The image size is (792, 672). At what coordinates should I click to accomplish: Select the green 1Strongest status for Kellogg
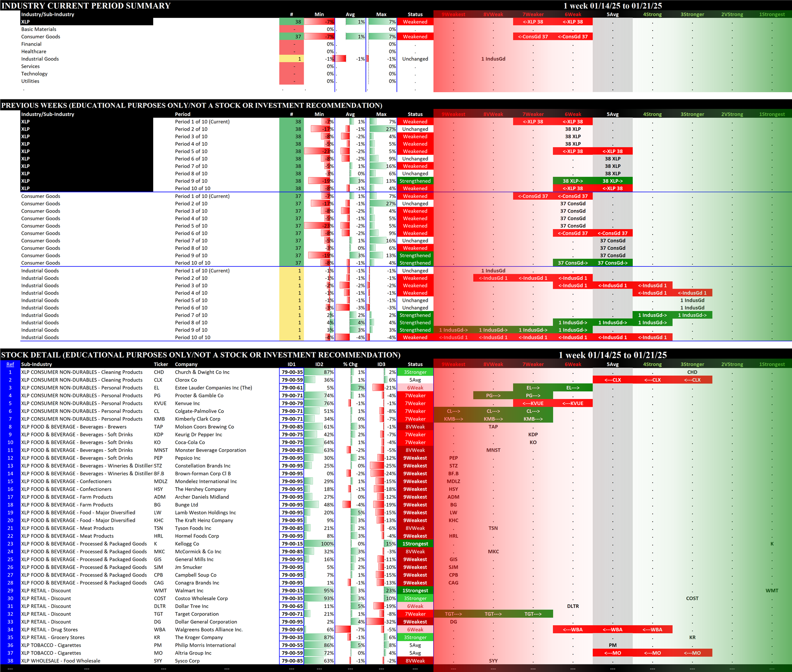tap(415, 544)
